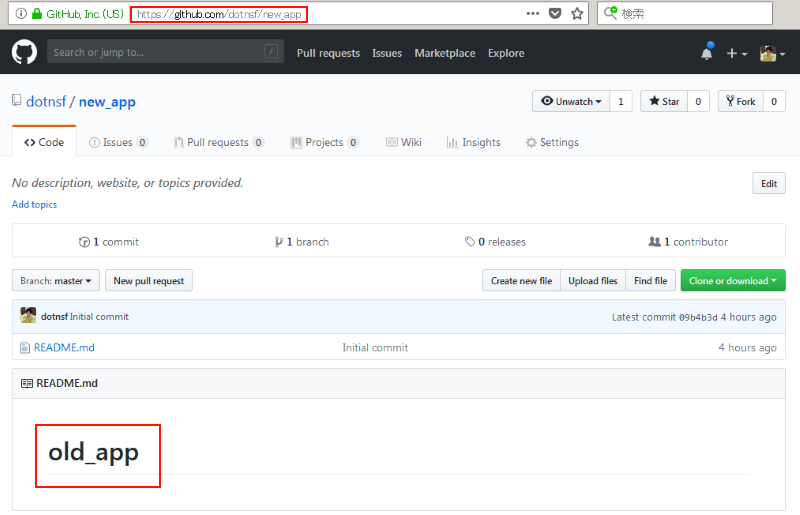The height and width of the screenshot is (515, 800).
Task: Open the Settings tab
Action: click(552, 142)
